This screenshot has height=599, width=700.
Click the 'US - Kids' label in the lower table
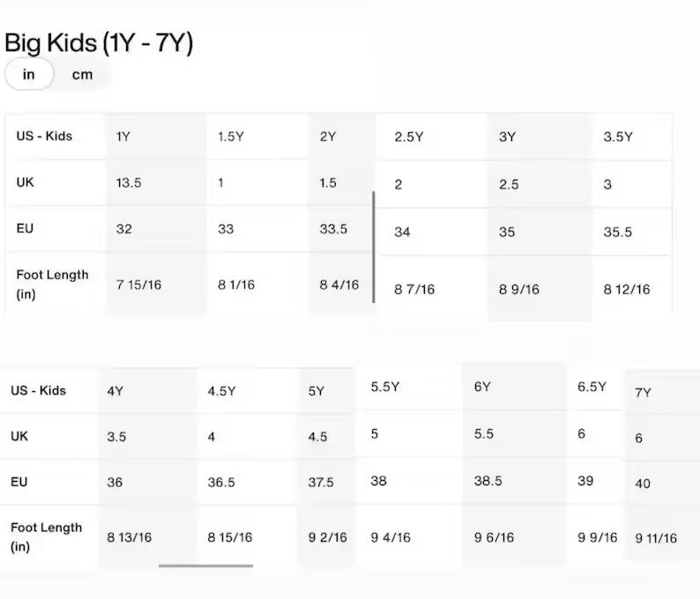click(38, 390)
